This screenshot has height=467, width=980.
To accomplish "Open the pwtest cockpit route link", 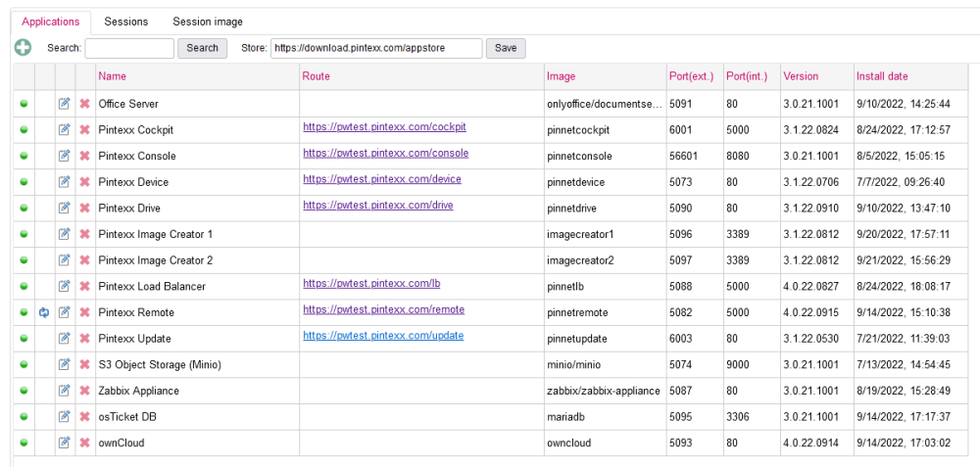I will click(x=384, y=127).
